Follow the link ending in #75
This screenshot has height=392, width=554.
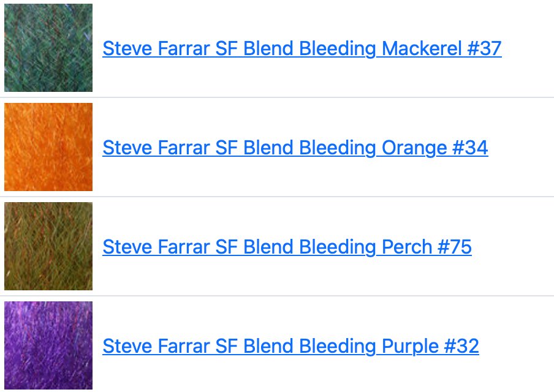[287, 247]
